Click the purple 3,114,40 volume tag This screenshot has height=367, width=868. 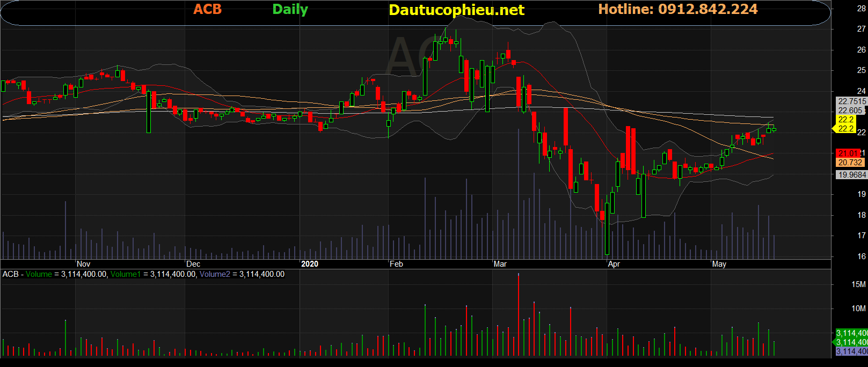[852, 351]
